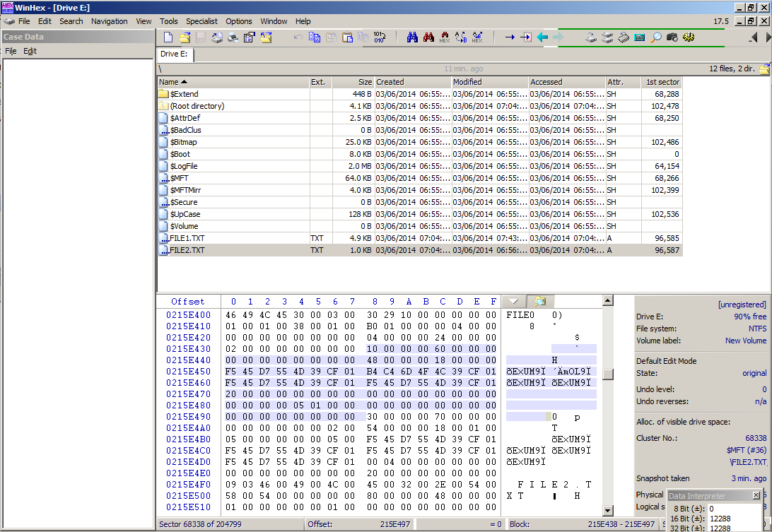Click the camera snapshot toolbar icon
This screenshot has width=772, height=532.
[672, 37]
